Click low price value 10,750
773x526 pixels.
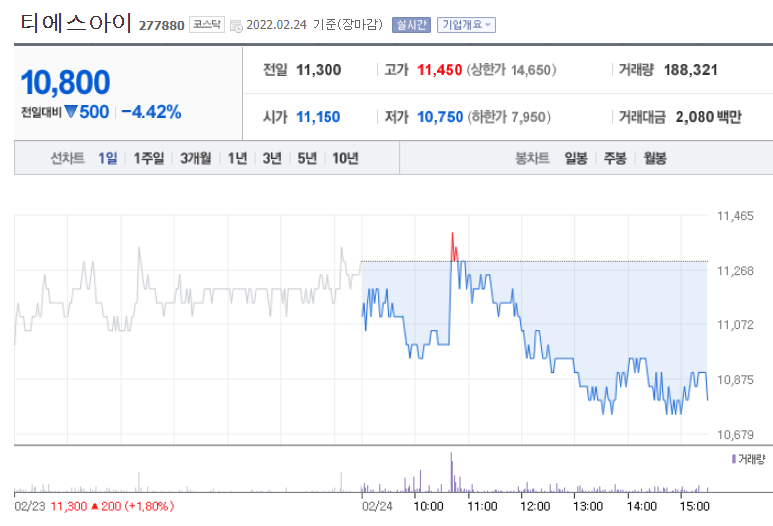440,117
